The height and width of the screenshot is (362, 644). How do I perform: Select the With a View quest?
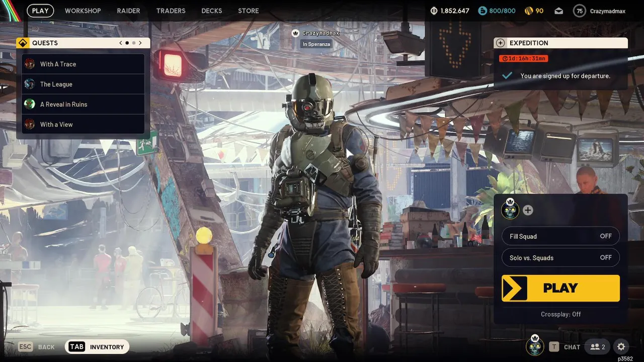click(x=83, y=124)
